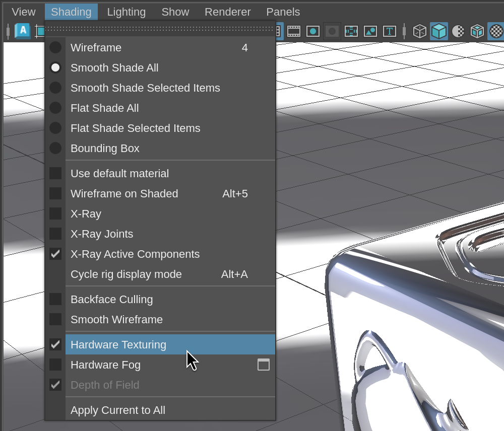504x431 pixels.
Task: Select the Wireframe shading radio option
Action: click(x=160, y=47)
